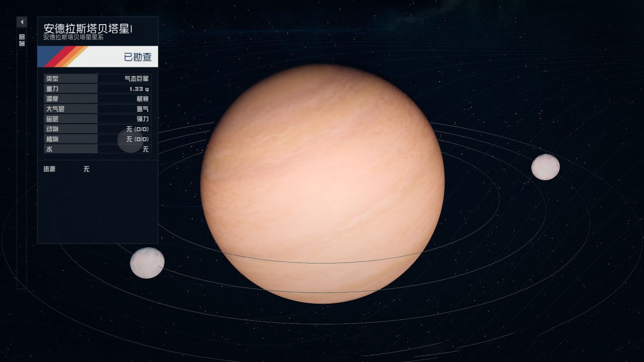Click the 大气层 row label
The width and height of the screenshot is (644, 362).
pyautogui.click(x=55, y=109)
